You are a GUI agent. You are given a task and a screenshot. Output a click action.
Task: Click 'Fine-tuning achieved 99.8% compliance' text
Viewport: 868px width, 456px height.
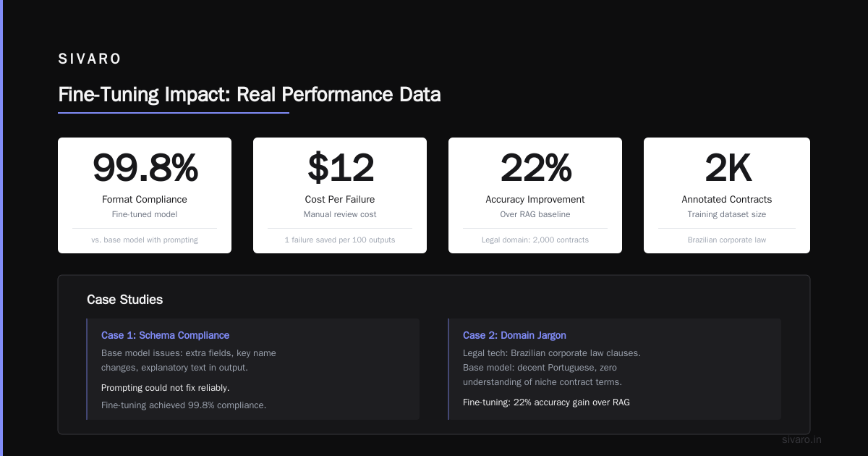184,405
